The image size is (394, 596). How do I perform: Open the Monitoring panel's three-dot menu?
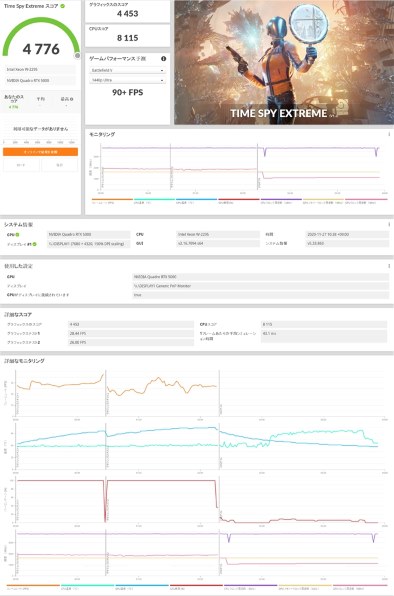389,134
